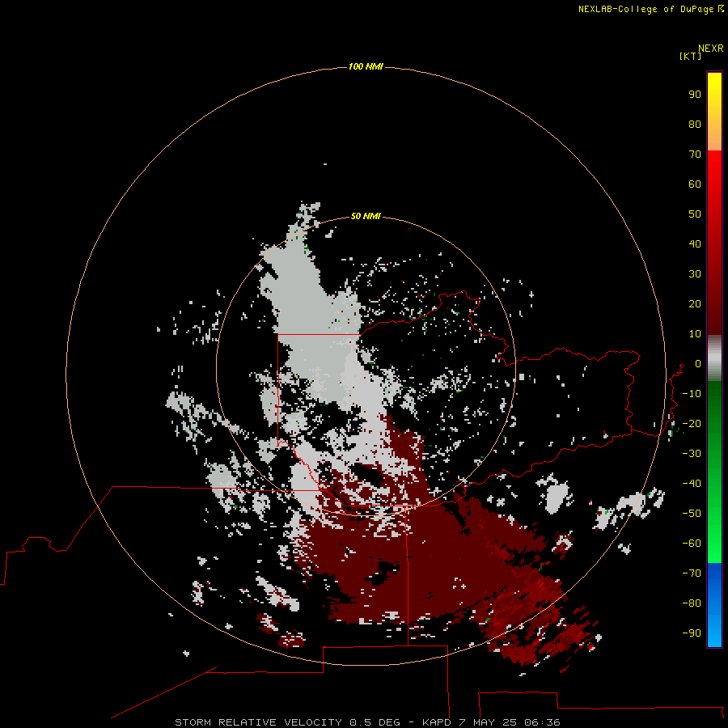Click the 100 NMI range ring label
The width and height of the screenshot is (728, 728).
click(x=366, y=66)
